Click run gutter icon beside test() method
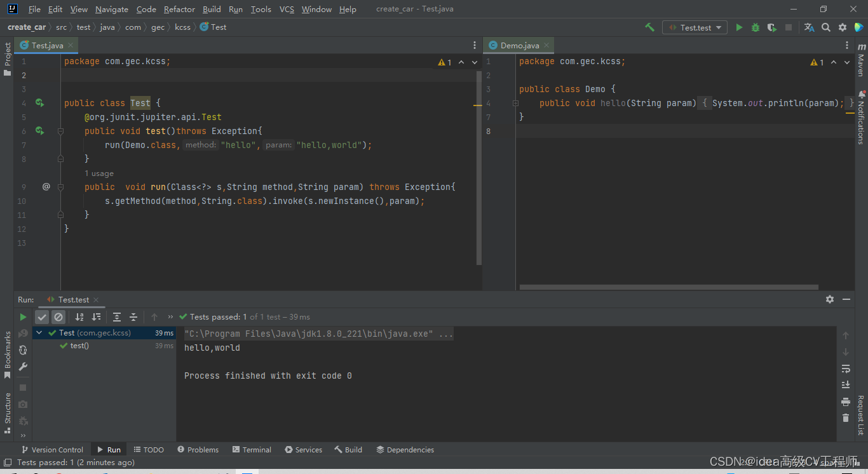Viewport: 868px width, 474px height. click(x=39, y=131)
